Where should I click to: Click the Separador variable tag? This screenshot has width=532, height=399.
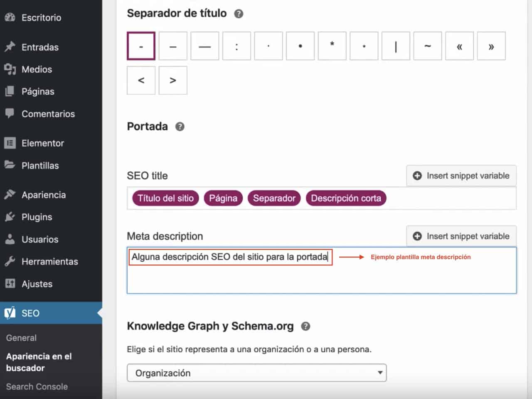(x=274, y=198)
